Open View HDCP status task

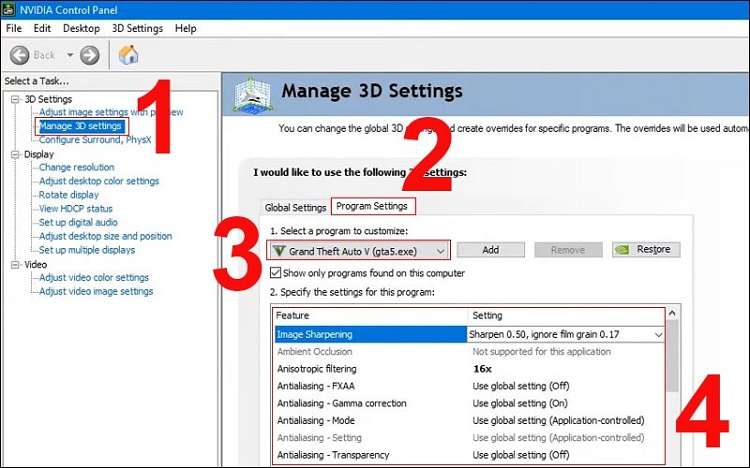point(76,209)
